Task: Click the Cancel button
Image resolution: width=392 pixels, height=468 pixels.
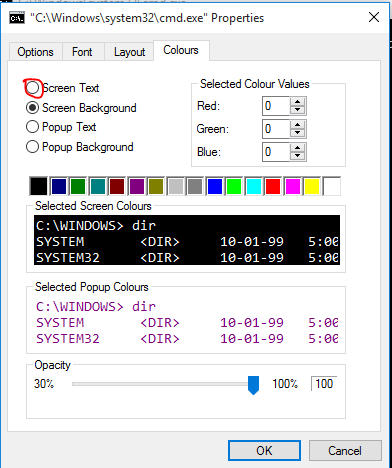Action: point(345,451)
